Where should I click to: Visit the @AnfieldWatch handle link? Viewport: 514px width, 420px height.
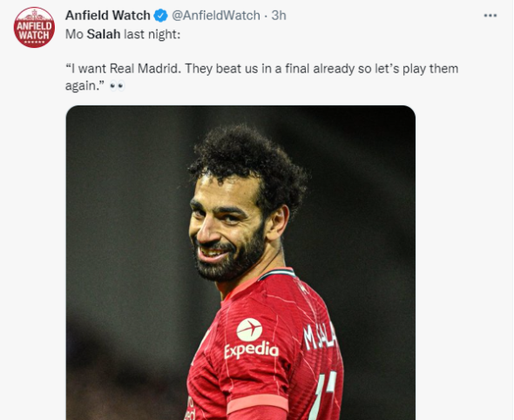(216, 16)
